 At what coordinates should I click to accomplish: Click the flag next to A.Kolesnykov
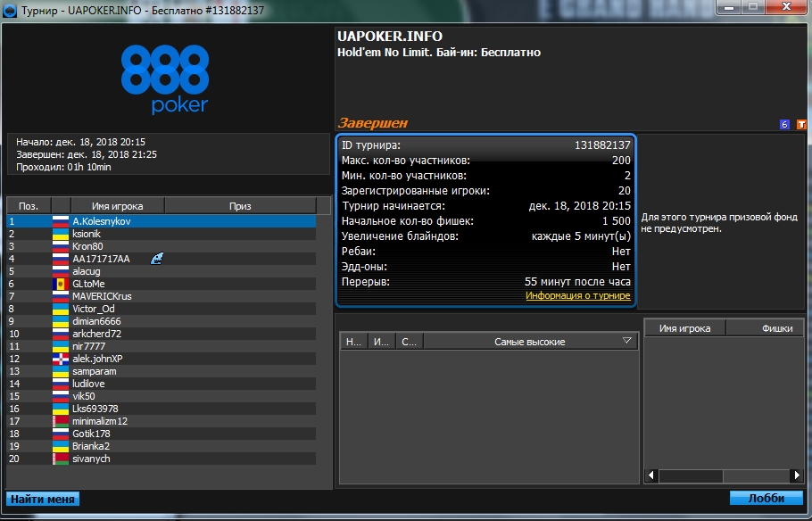click(61, 221)
